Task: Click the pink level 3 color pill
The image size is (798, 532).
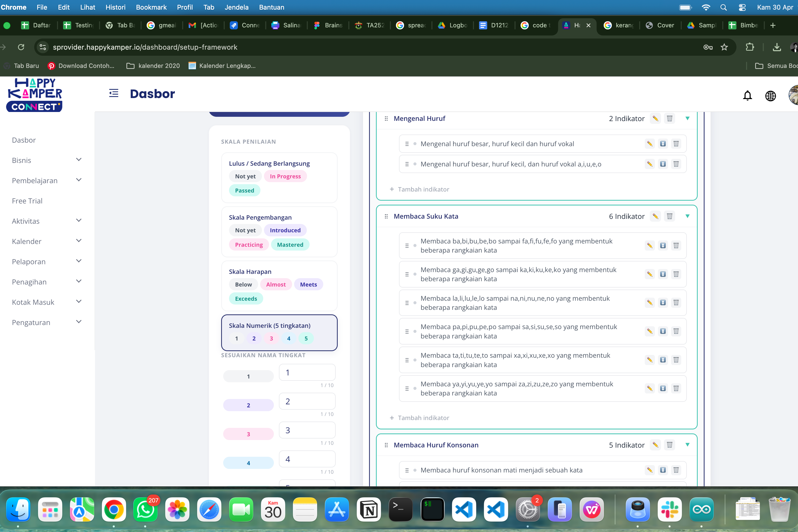Action: 248,434
